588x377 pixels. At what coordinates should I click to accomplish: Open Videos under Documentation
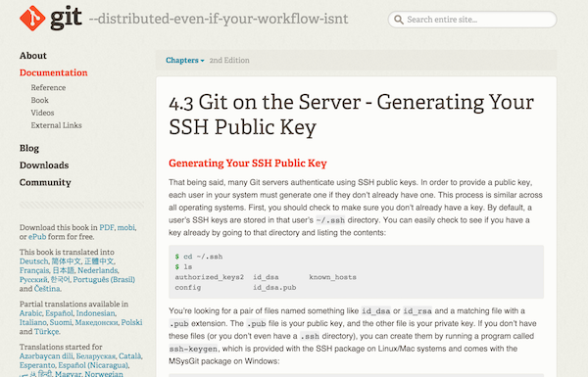[x=42, y=113]
